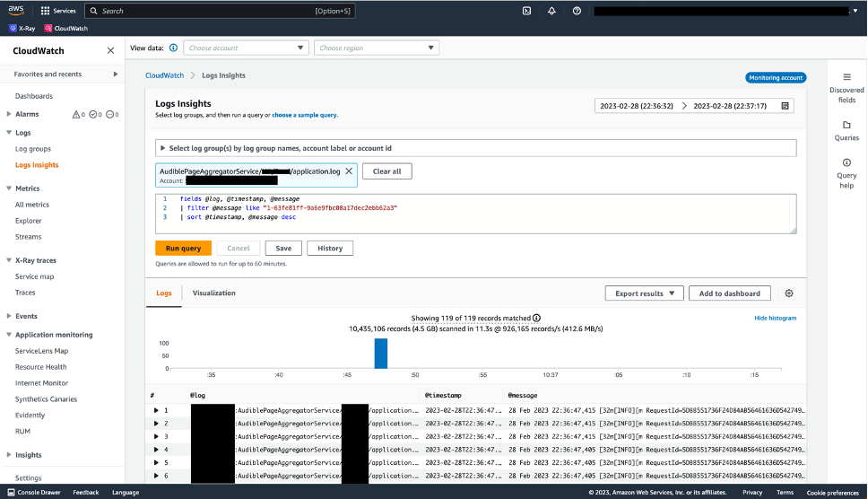Save the query
The image size is (868, 499).
point(283,248)
